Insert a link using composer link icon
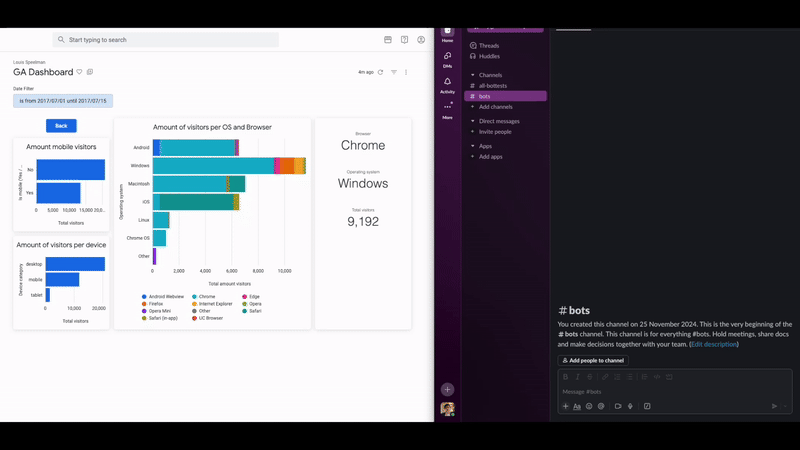Screen dimensions: 800x450 click(x=605, y=377)
